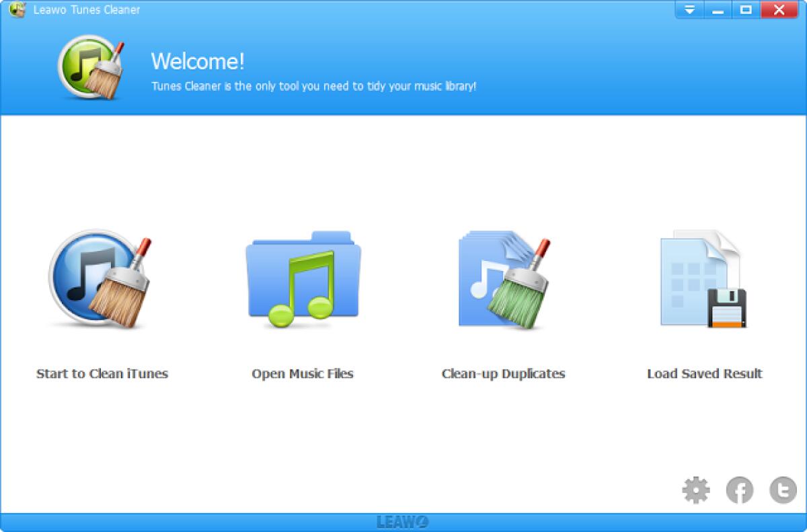
Task: Click the Welcome! heading text
Action: coord(198,63)
